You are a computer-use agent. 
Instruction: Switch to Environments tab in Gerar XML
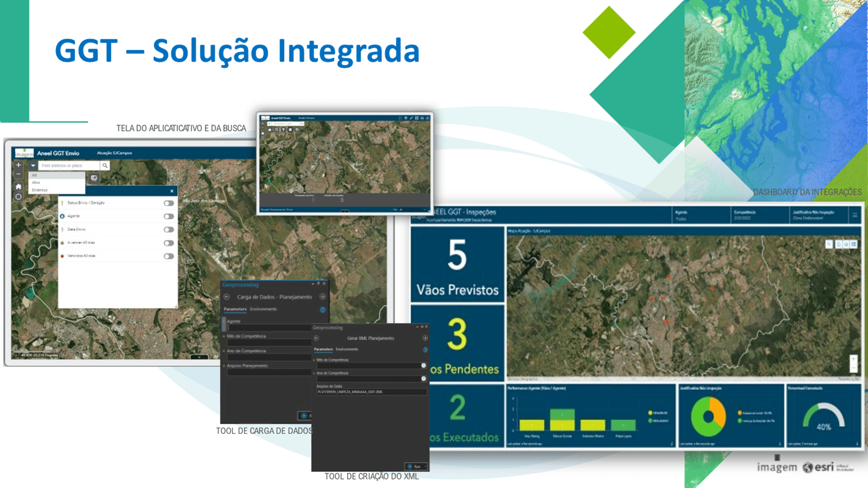(347, 349)
